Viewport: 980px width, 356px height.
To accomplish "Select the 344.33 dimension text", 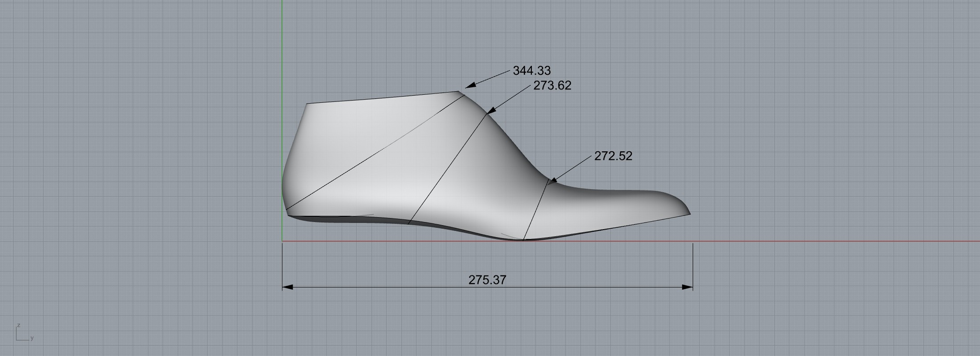I will pos(531,71).
